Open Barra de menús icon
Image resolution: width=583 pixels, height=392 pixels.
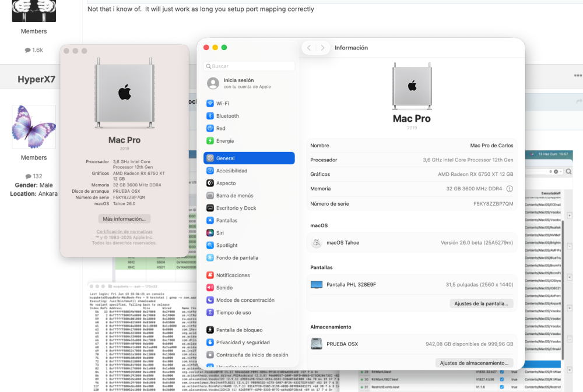click(210, 196)
